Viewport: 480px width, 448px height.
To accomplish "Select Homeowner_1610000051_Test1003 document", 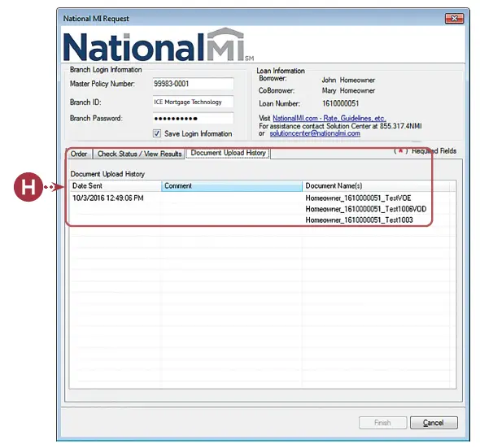I will pos(359,220).
